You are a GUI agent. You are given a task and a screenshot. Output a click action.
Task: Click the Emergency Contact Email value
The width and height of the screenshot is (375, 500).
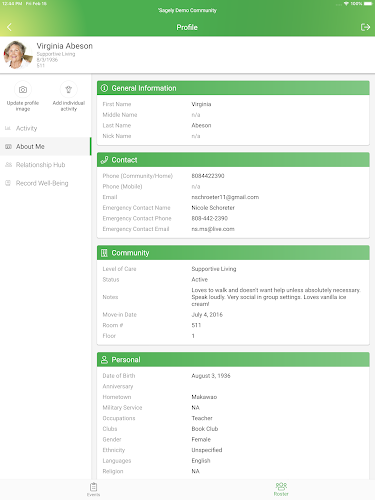(213, 229)
